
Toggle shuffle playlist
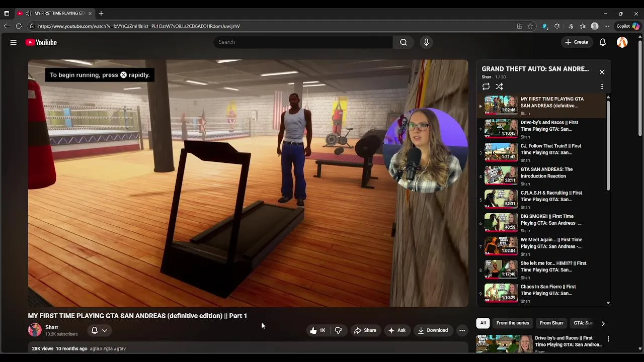pos(499,86)
